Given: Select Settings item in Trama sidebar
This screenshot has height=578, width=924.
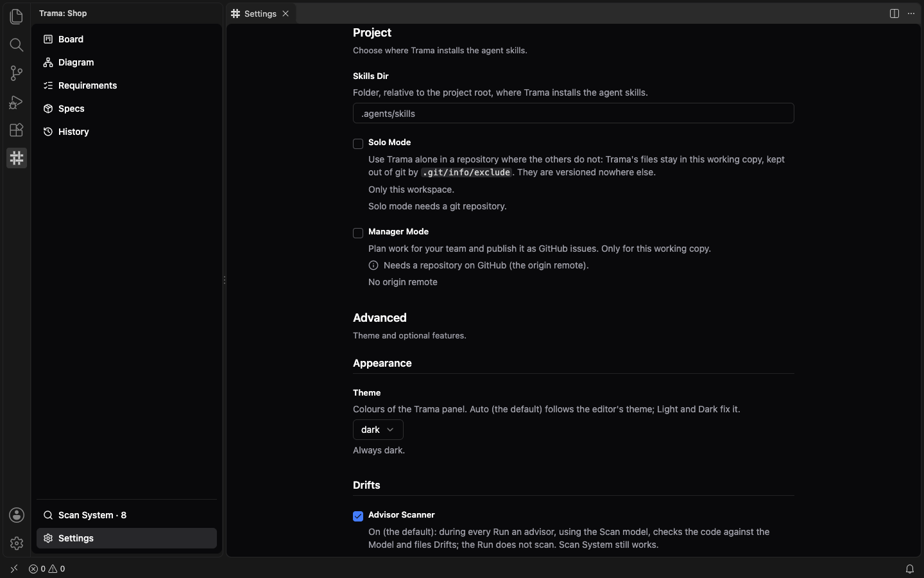Looking at the screenshot, I should pyautogui.click(x=126, y=538).
